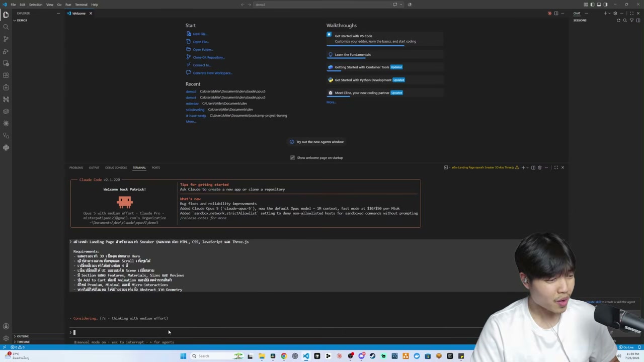The height and width of the screenshot is (362, 644).
Task: Open recent project demo2
Action: pos(191,92)
